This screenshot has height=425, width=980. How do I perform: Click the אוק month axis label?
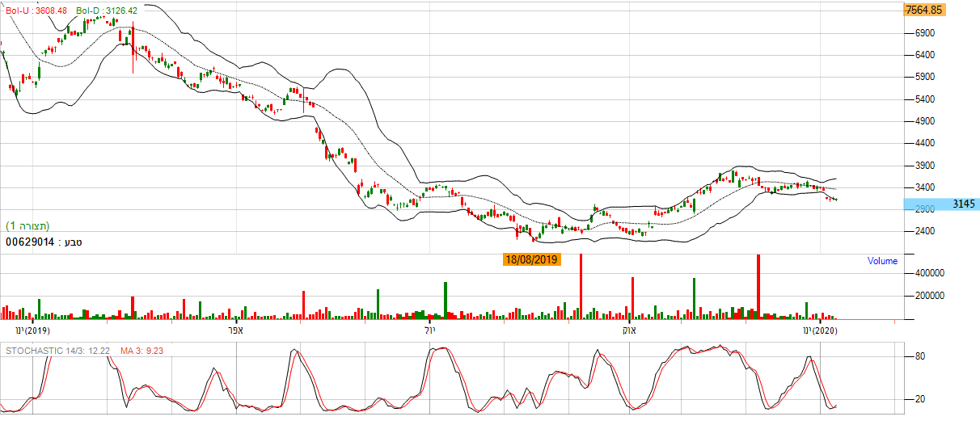tap(627, 331)
